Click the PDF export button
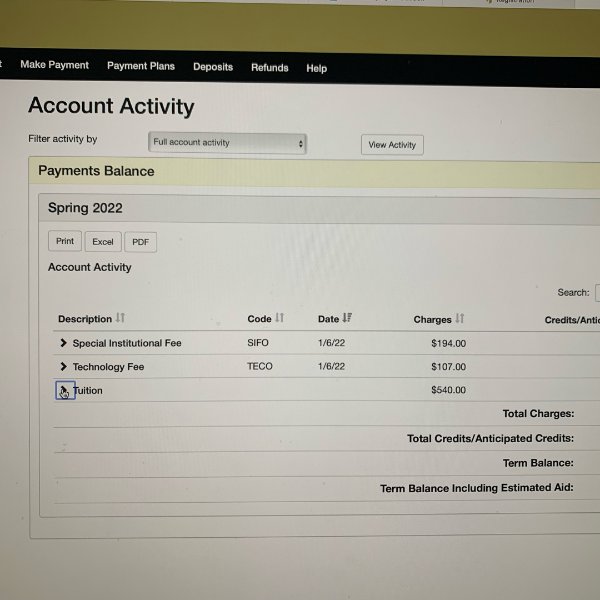Image resolution: width=600 pixels, height=600 pixels. [x=140, y=242]
